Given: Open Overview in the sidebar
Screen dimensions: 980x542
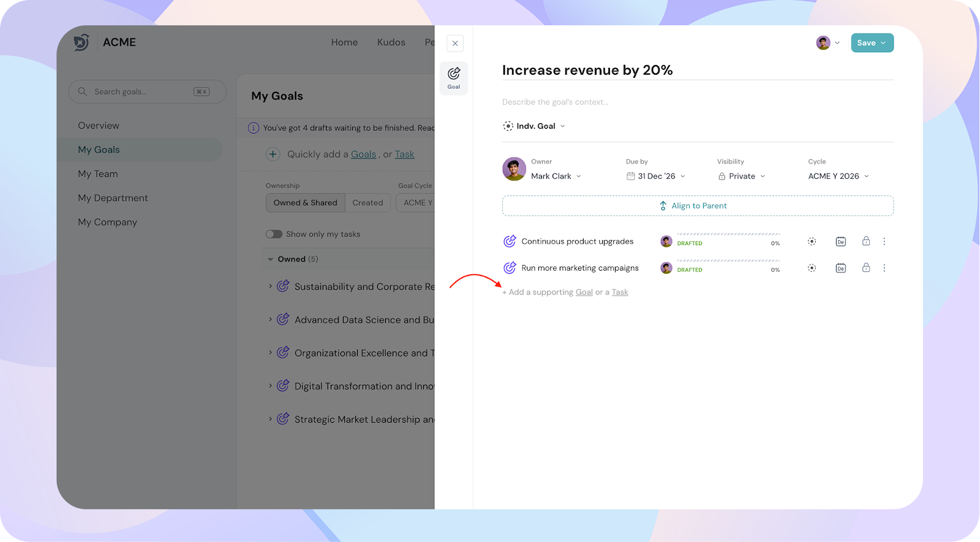Looking at the screenshot, I should (x=99, y=126).
